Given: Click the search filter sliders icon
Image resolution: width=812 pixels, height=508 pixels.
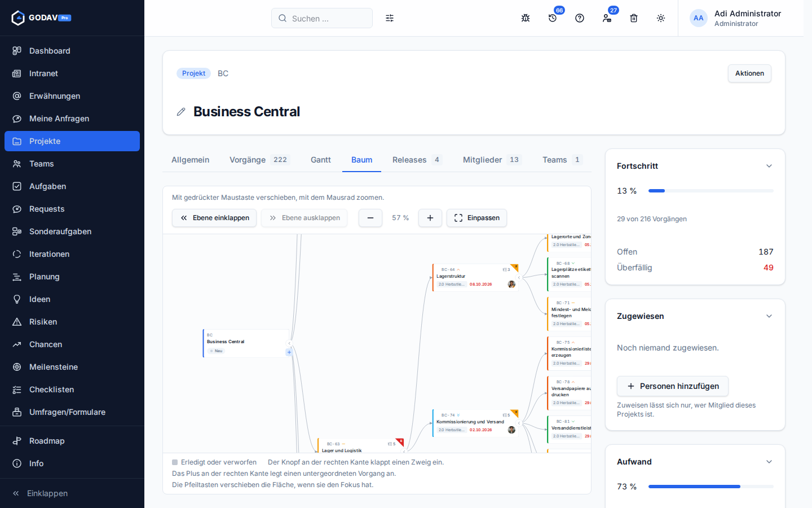Looking at the screenshot, I should [x=390, y=18].
